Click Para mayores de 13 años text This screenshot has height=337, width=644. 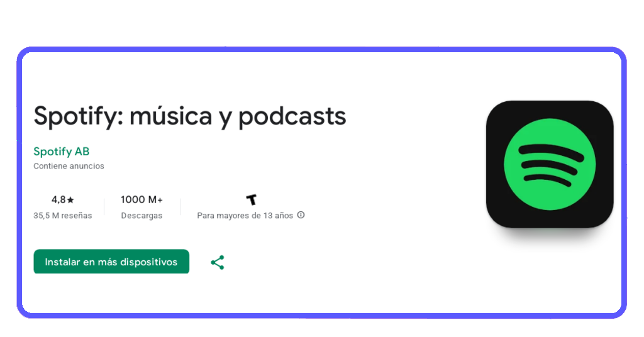point(245,216)
